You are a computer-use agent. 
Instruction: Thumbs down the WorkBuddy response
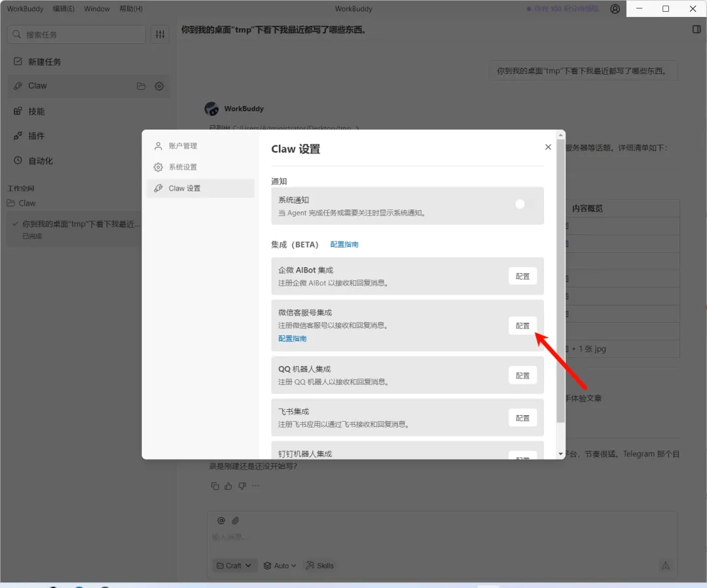point(242,486)
